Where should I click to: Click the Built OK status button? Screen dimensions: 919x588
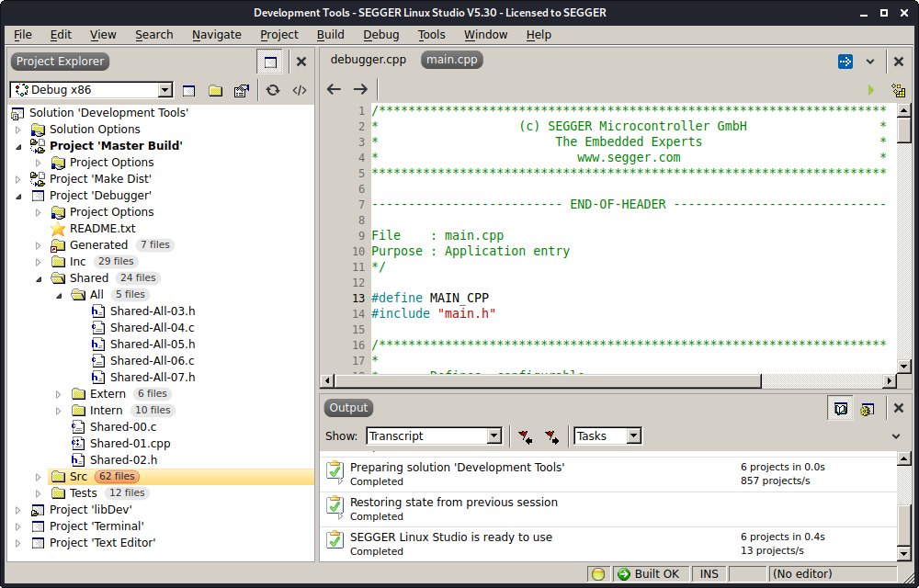point(650,574)
